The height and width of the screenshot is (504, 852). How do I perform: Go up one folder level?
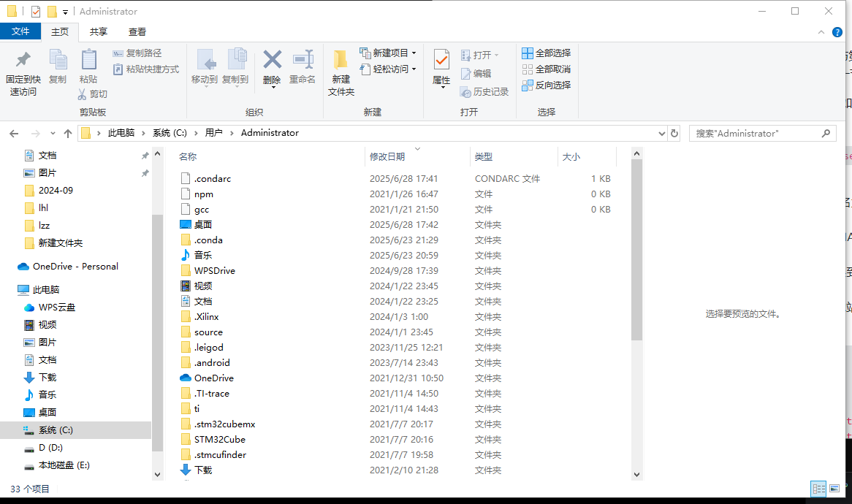[68, 133]
